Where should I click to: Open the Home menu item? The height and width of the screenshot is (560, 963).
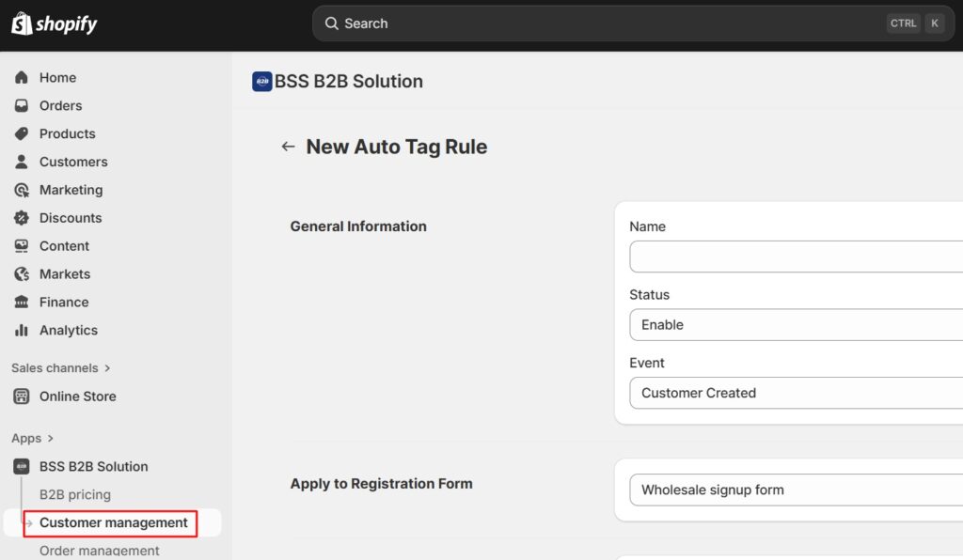(57, 77)
